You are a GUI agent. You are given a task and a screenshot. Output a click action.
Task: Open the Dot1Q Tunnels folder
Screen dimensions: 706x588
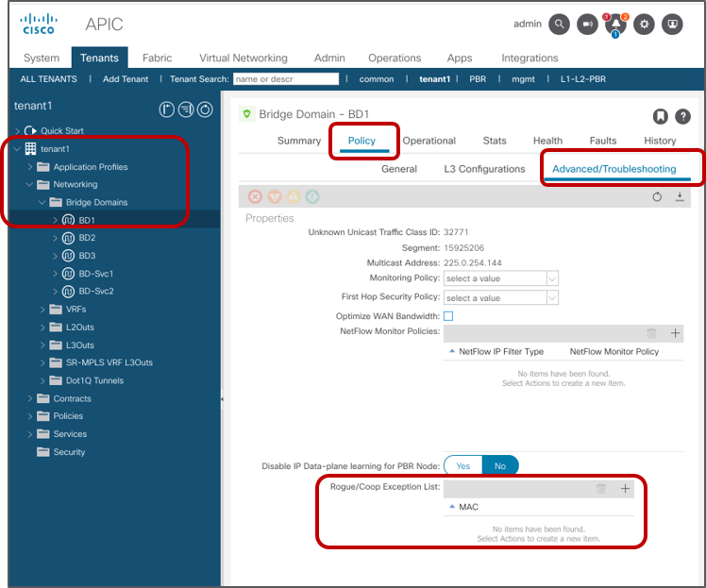[94, 380]
